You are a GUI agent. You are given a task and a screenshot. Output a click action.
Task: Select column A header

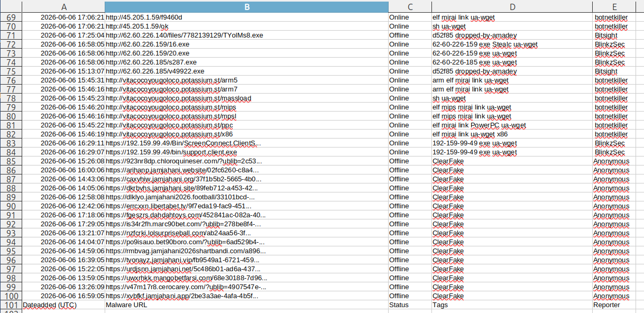tap(63, 6)
